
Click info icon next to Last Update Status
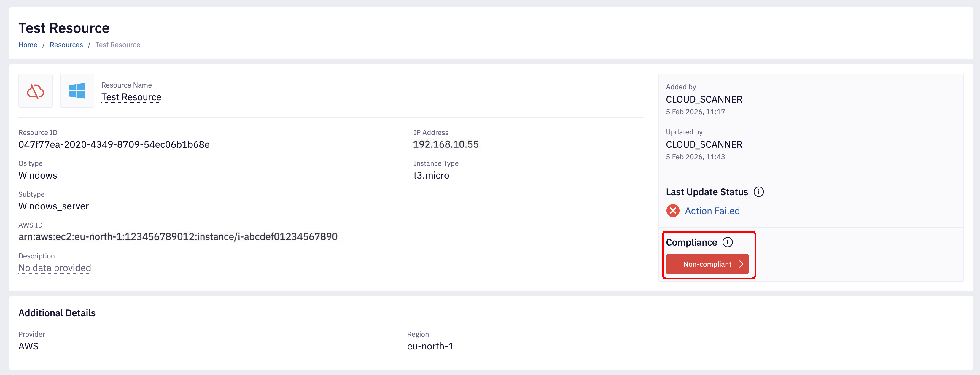[758, 192]
